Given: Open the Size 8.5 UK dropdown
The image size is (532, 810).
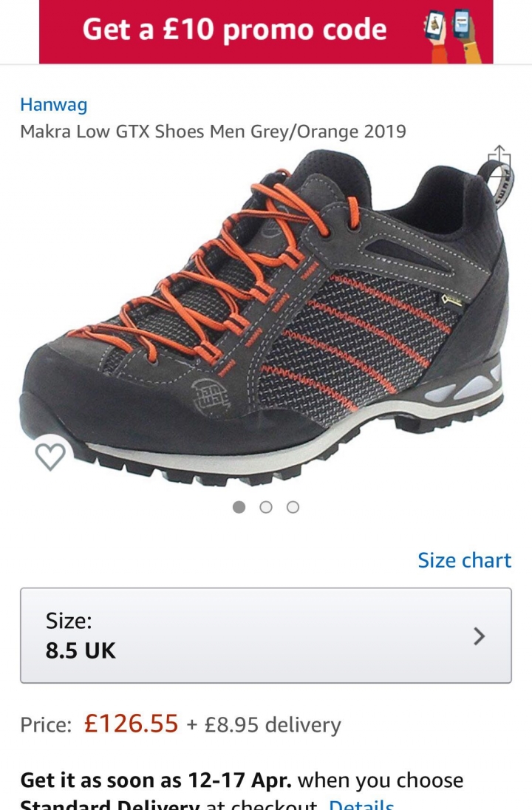Looking at the screenshot, I should pyautogui.click(x=266, y=636).
